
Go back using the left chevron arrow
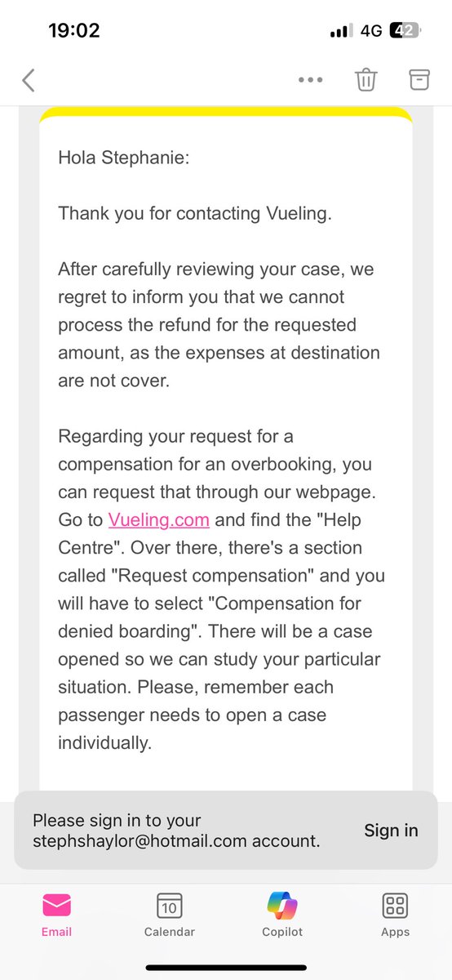pyautogui.click(x=29, y=80)
